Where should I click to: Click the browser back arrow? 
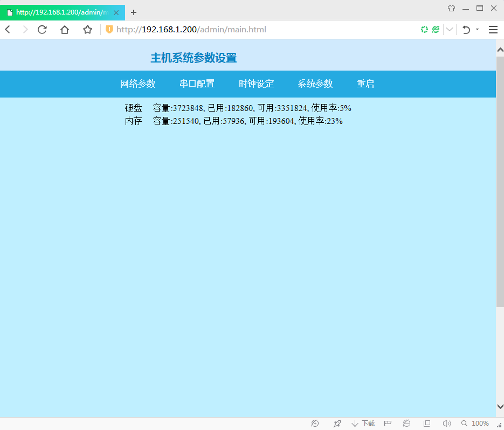point(8,30)
